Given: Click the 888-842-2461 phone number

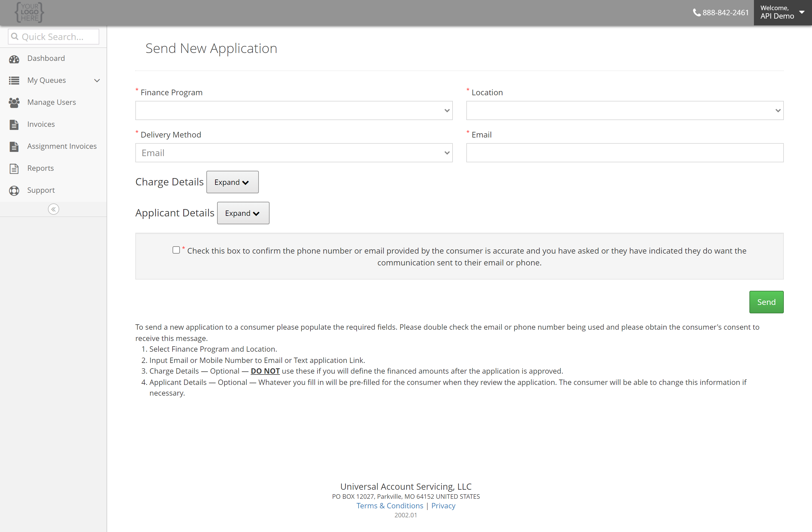Looking at the screenshot, I should 725,13.
